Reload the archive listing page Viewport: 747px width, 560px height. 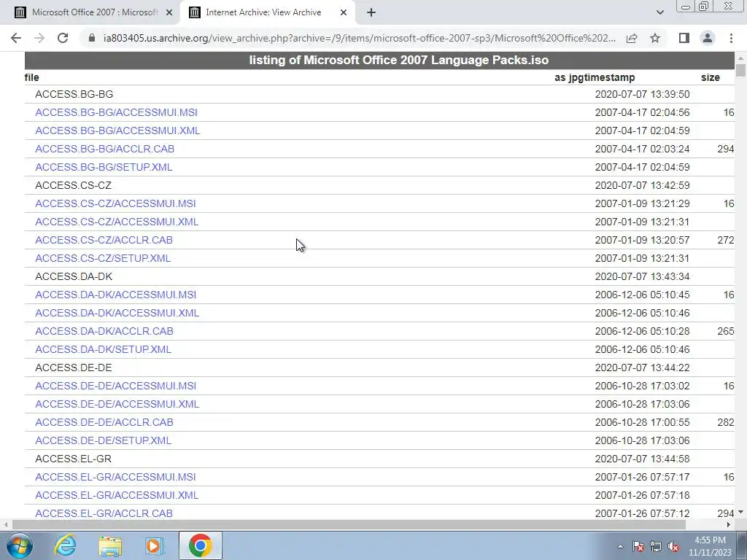63,38
